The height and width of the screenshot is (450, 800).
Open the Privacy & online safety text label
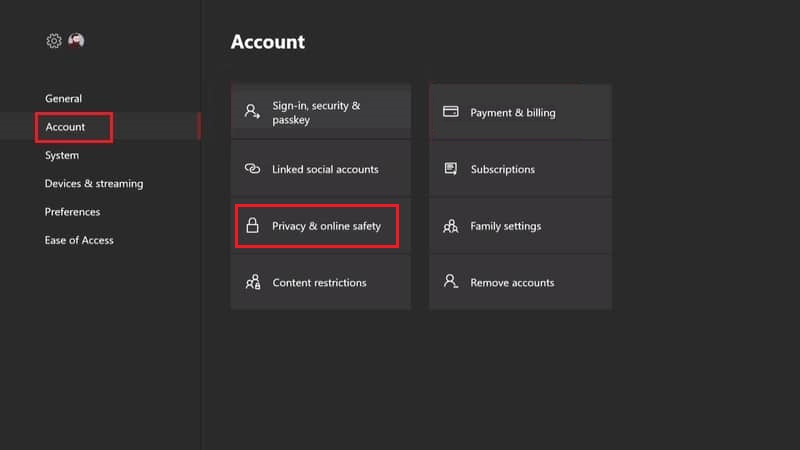point(326,226)
